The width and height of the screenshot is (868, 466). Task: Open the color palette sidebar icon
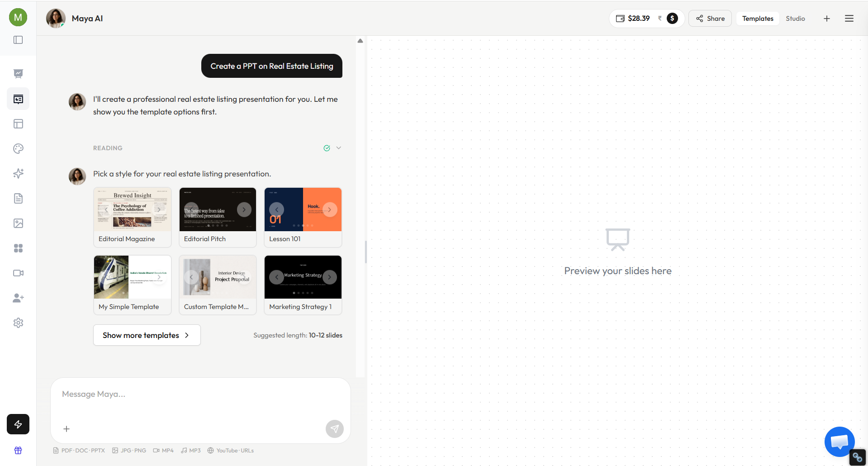coord(18,148)
